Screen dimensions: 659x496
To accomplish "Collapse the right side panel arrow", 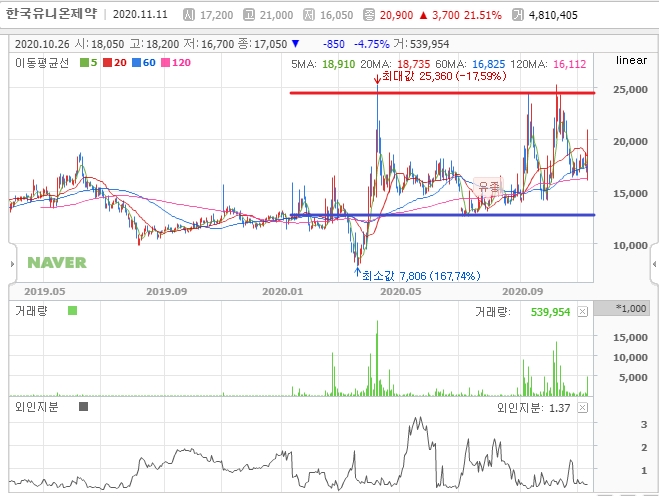I will click(654, 264).
